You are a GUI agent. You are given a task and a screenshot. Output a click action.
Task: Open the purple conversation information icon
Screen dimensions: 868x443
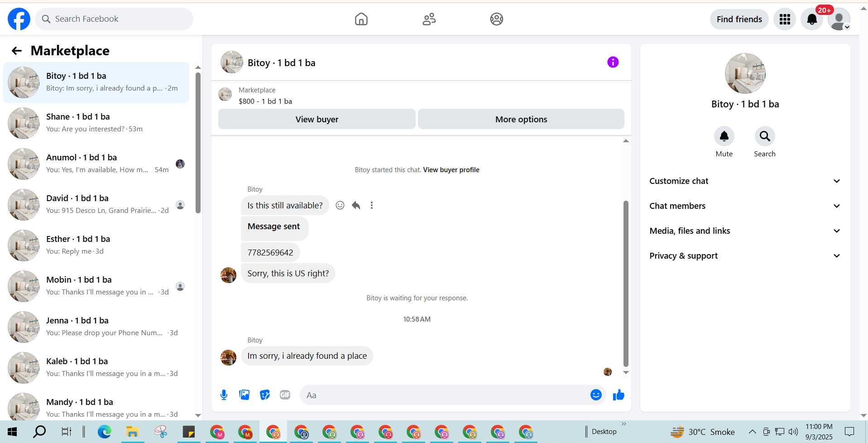coord(613,62)
